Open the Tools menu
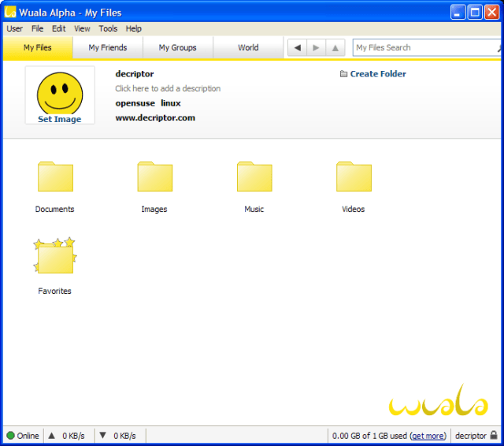This screenshot has height=446, width=504. [108, 28]
